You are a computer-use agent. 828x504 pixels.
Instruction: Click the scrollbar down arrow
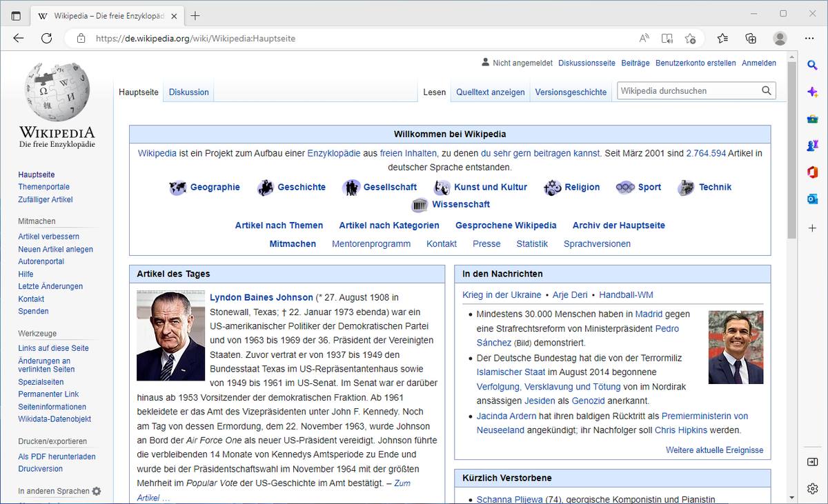pos(791,497)
